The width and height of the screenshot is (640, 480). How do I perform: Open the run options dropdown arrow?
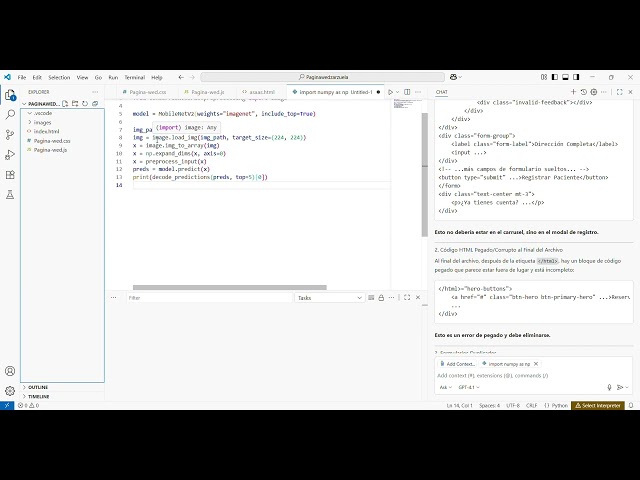pyautogui.click(x=398, y=92)
